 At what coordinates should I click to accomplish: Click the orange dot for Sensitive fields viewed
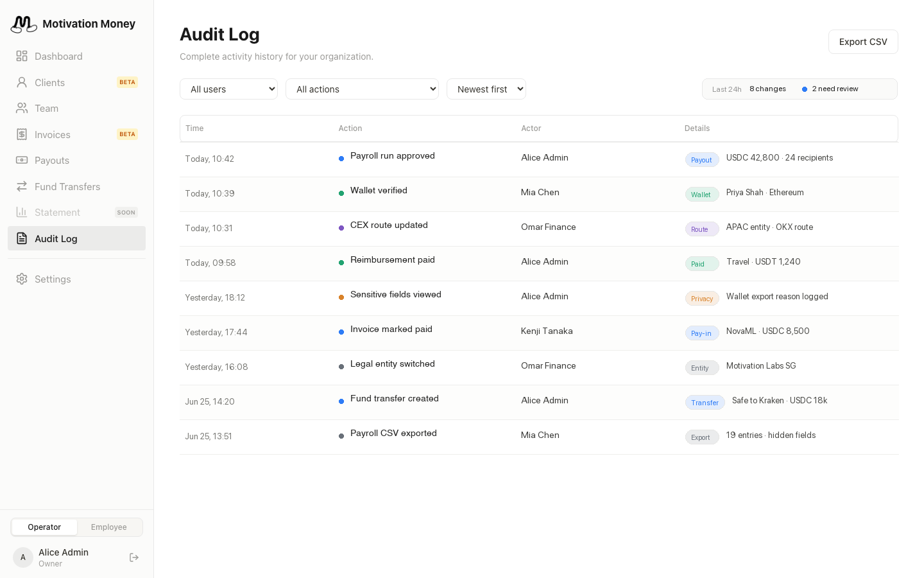(x=341, y=297)
